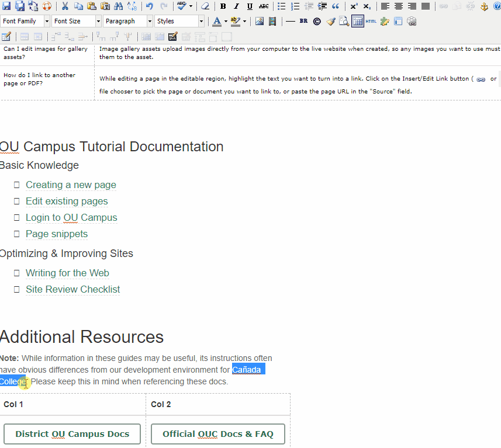Open the 'Page snippets' link
This screenshot has height=448, width=501.
[x=57, y=234]
